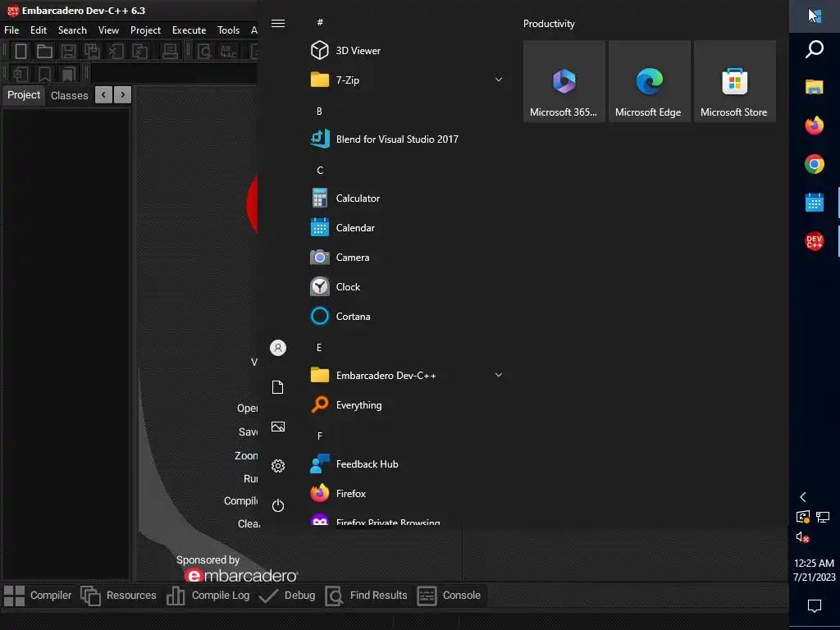Click the Save toolbar icon
Image resolution: width=840 pixels, height=630 pixels.
pyautogui.click(x=68, y=52)
